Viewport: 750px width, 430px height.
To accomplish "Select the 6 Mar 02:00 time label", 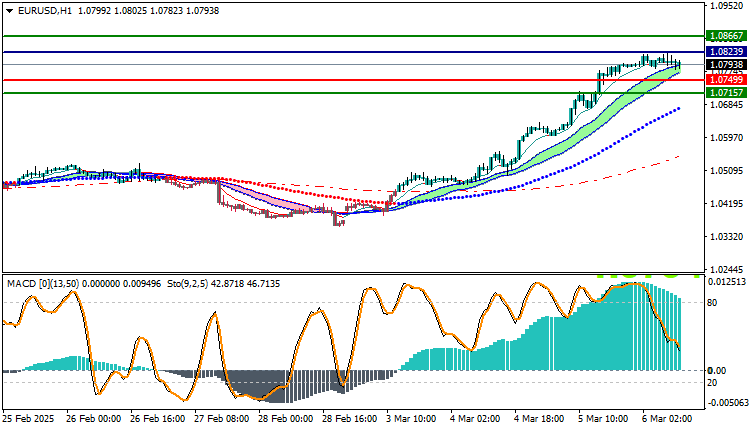I will [667, 419].
